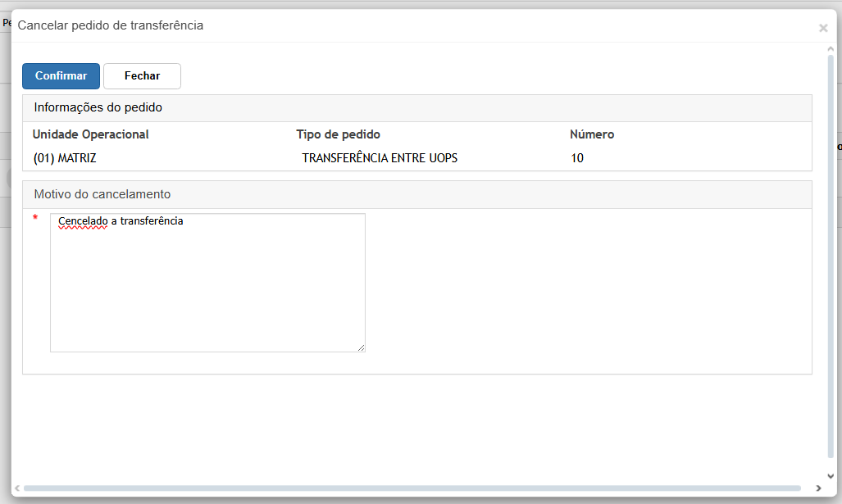Click the horizontal scrollbar left arrow
Image resolution: width=842 pixels, height=504 pixels.
point(17,488)
